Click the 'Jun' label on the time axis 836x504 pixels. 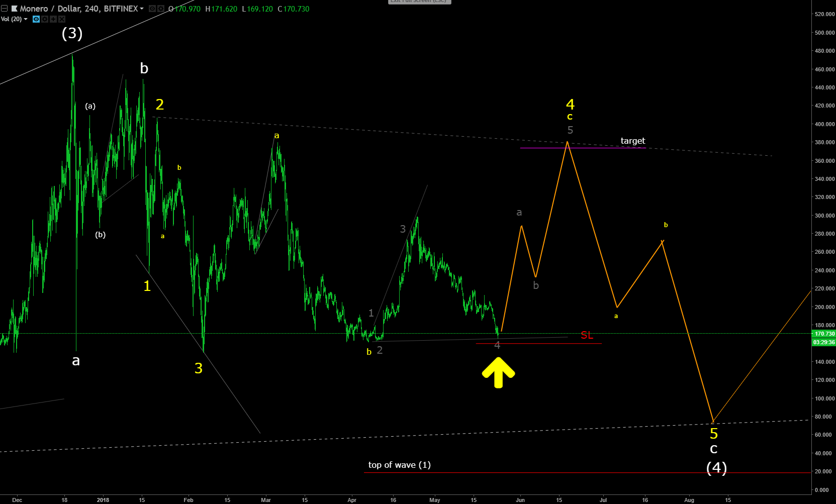click(x=520, y=500)
